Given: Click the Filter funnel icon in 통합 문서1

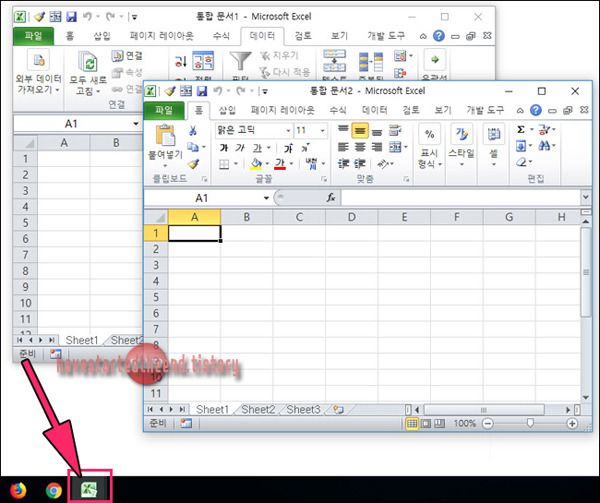Looking at the screenshot, I should pyautogui.click(x=240, y=61).
